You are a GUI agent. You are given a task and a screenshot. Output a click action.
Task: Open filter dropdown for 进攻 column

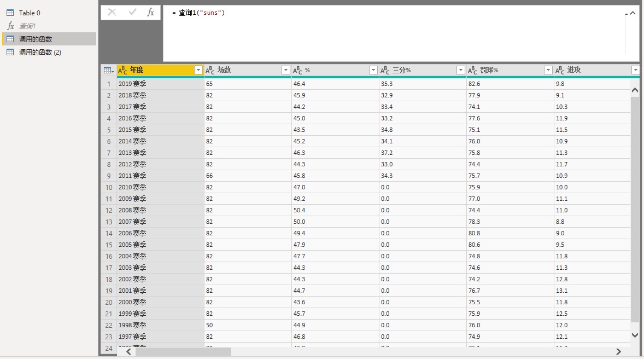click(x=635, y=70)
